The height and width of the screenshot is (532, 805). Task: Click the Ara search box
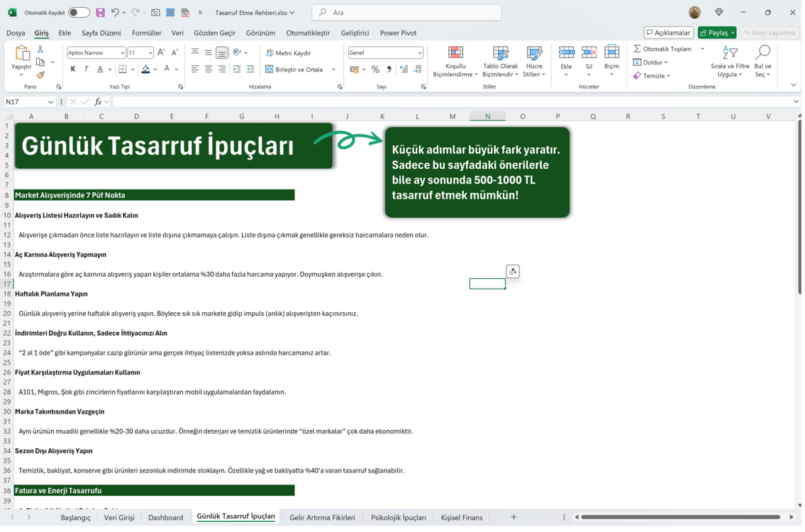pos(406,12)
